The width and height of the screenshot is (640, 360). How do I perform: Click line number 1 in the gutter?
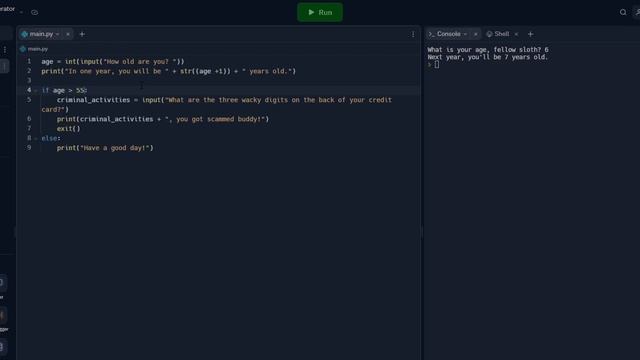(29, 61)
